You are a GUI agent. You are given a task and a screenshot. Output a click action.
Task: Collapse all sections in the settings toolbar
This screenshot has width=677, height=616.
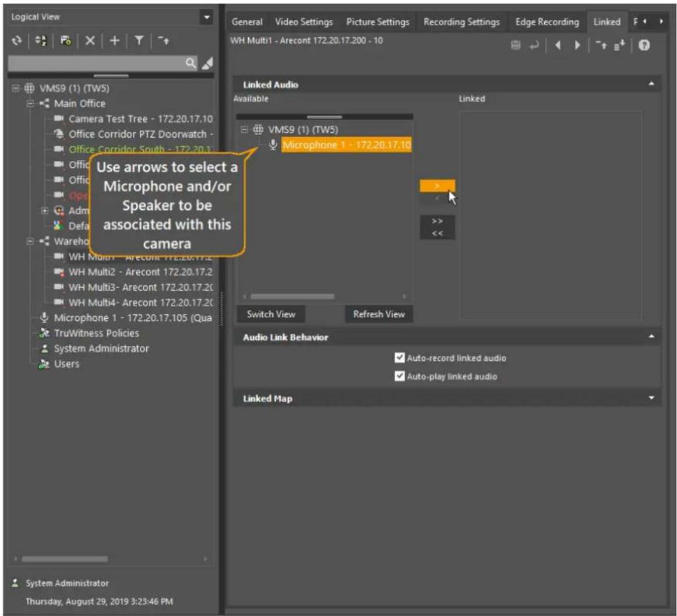click(601, 45)
